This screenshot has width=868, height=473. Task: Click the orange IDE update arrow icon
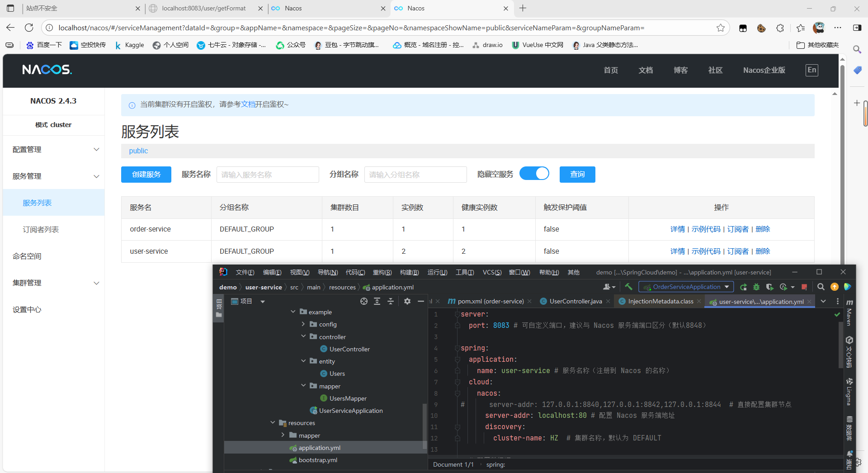[x=835, y=287]
